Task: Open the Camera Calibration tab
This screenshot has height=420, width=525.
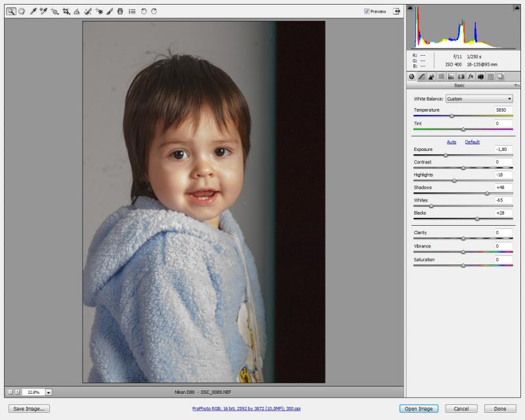Action: (480, 77)
